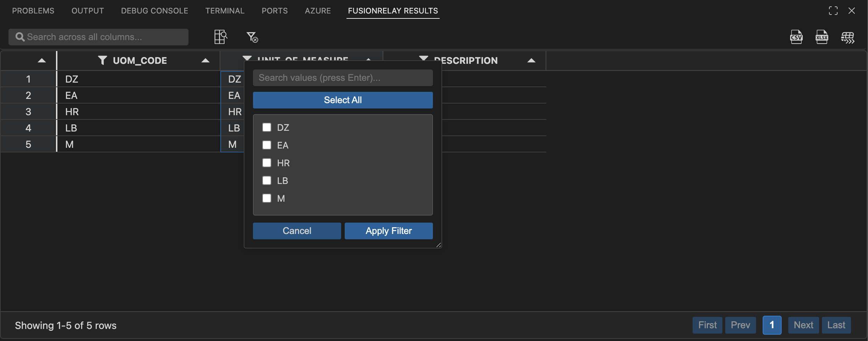Image resolution: width=868 pixels, height=341 pixels.
Task: Open the DEBUG CONSOLE tab
Action: point(154,11)
